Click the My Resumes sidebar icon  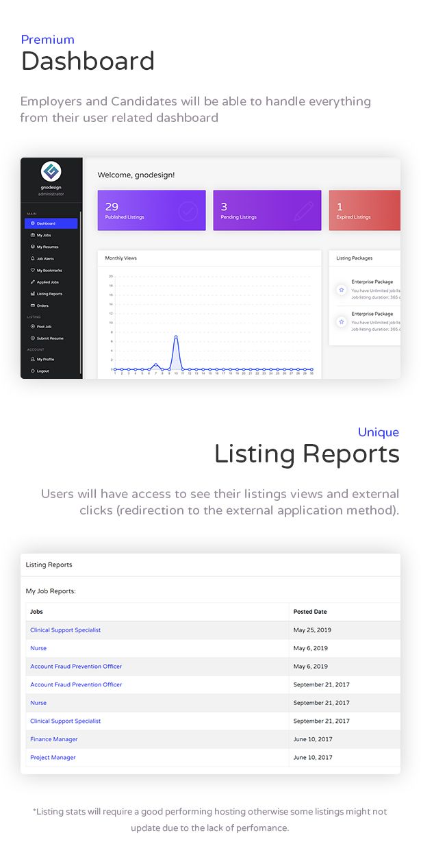point(32,247)
